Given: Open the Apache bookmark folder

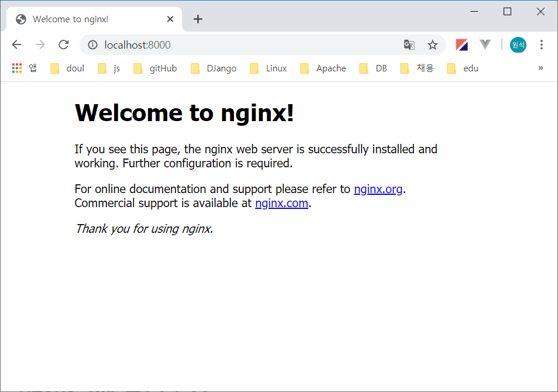Looking at the screenshot, I should [323, 68].
